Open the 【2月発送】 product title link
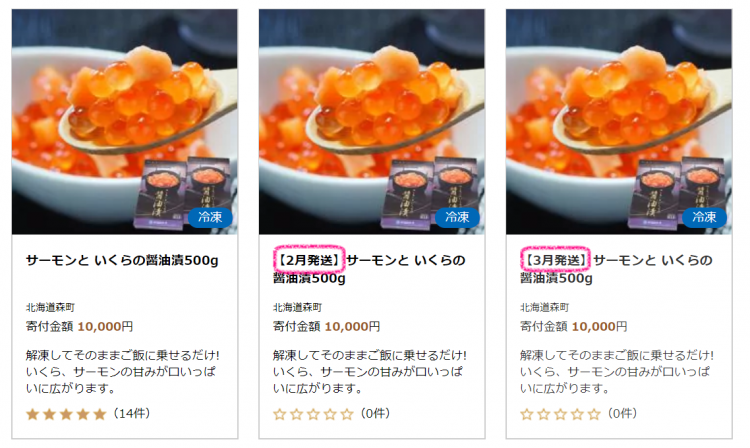750x448 pixels. click(x=369, y=269)
